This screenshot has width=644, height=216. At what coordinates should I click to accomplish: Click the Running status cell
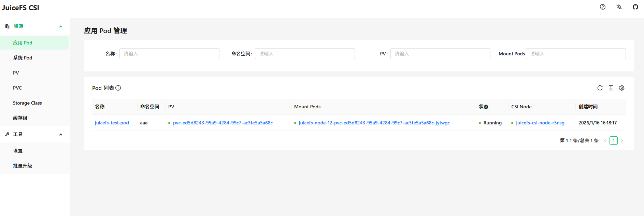(x=492, y=123)
